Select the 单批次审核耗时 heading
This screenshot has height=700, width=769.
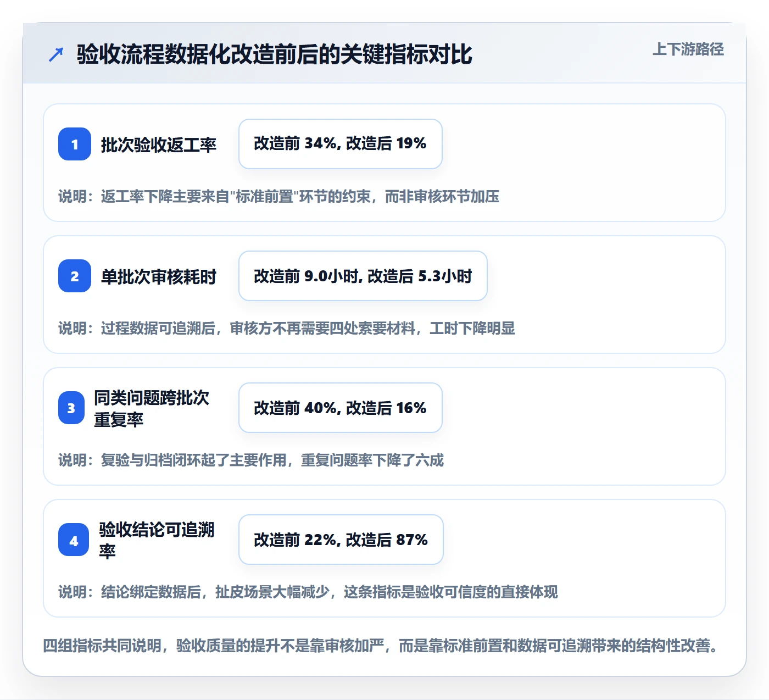[159, 276]
